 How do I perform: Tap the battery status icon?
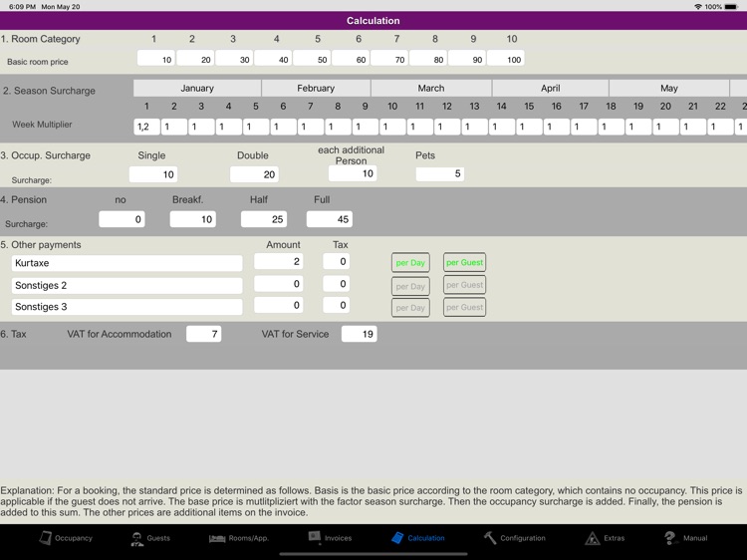point(731,7)
